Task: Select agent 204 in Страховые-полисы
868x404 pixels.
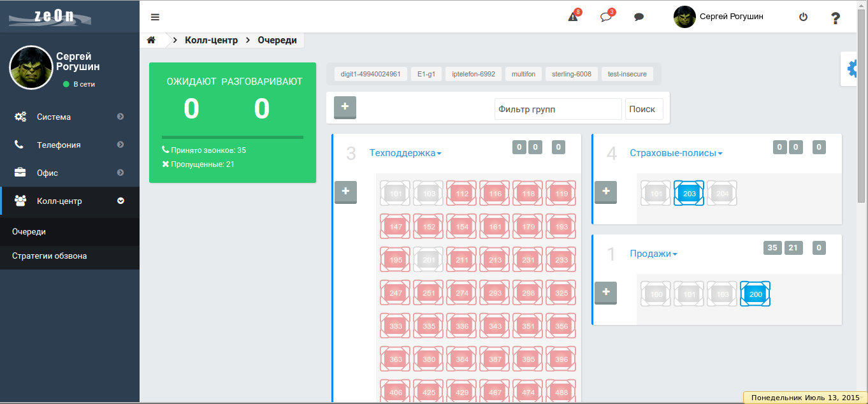Action: 722,193
